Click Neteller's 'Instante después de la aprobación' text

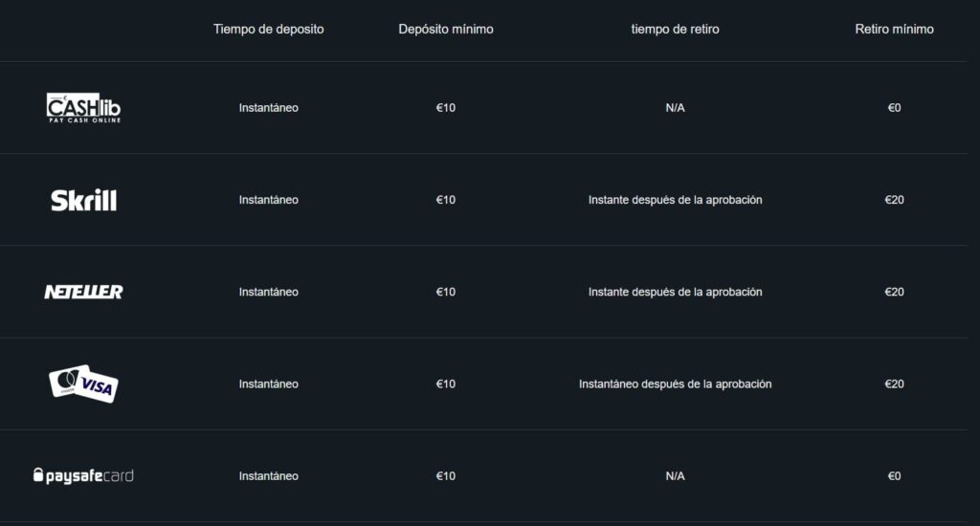[x=675, y=292]
